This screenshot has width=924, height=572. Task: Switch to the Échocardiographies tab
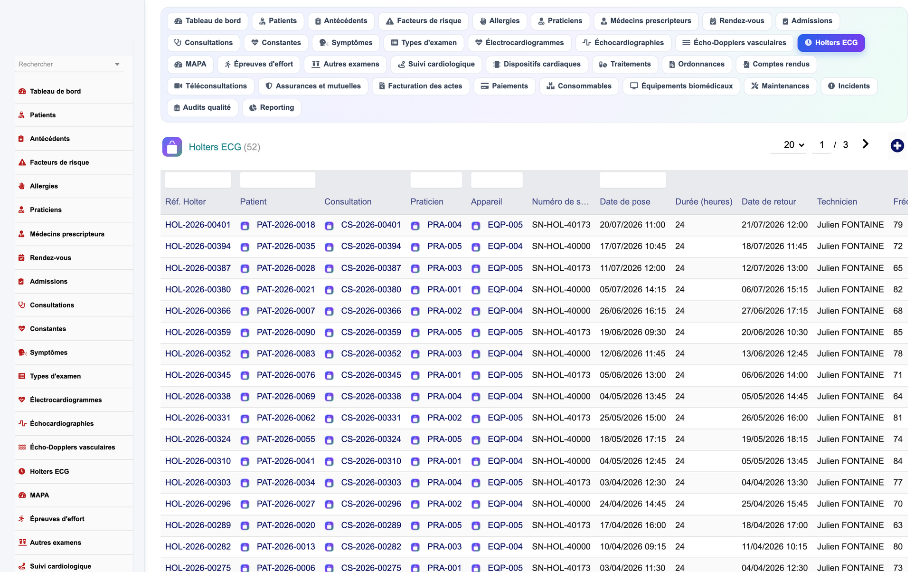tap(623, 43)
